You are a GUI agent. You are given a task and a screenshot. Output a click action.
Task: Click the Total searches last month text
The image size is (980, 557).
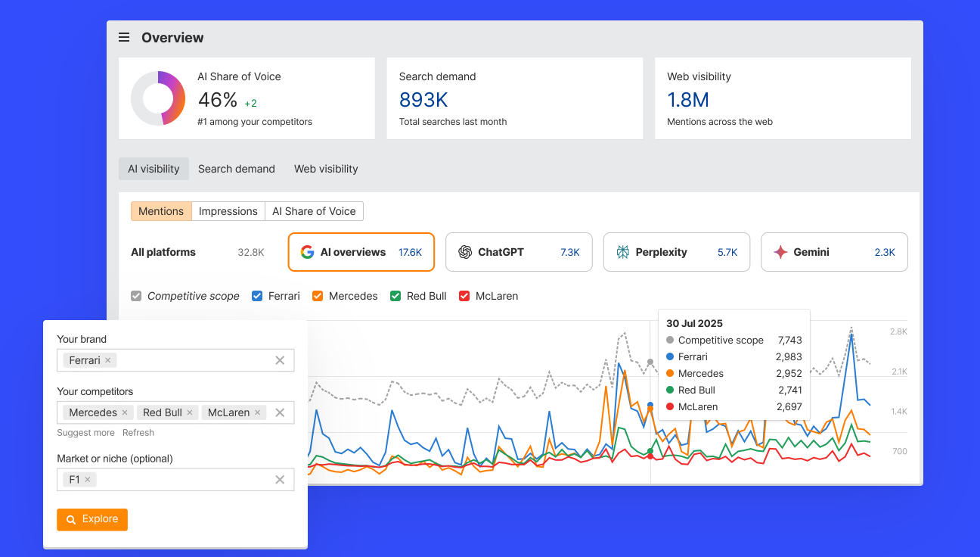[453, 121]
